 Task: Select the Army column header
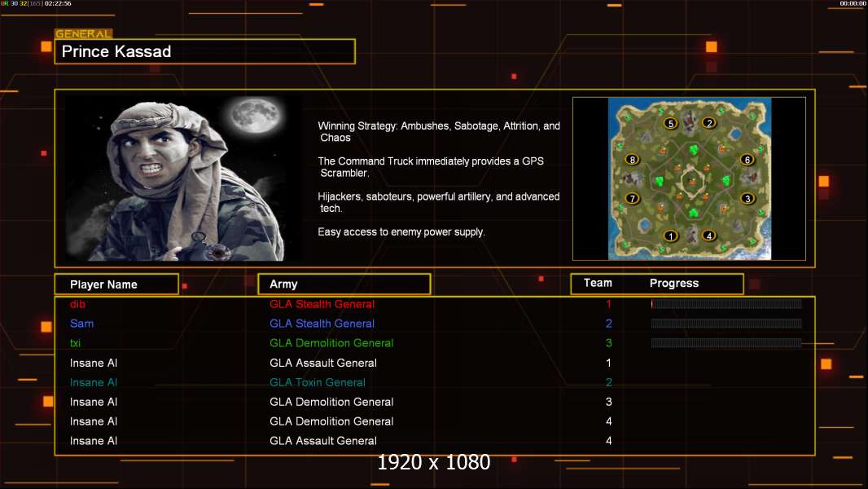pyautogui.click(x=344, y=284)
